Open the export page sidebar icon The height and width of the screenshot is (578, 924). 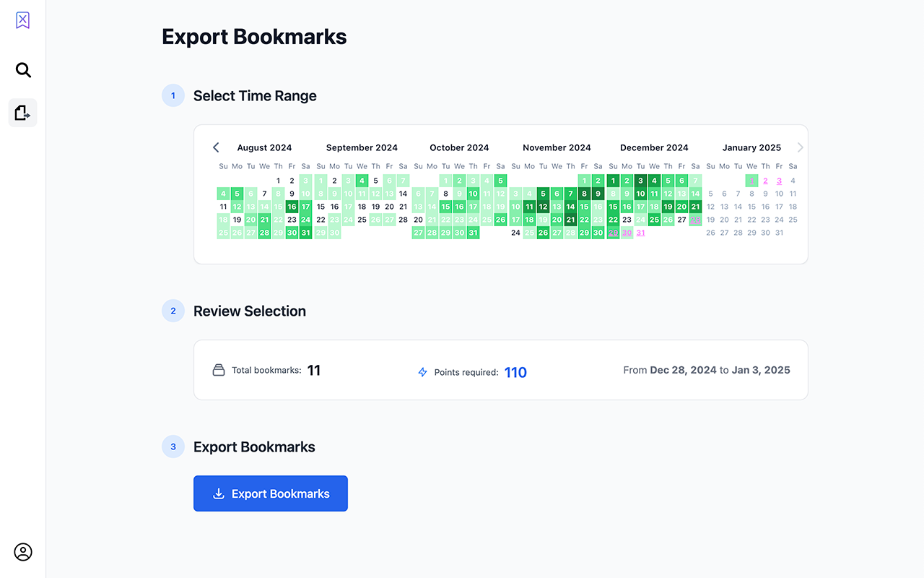pos(22,113)
